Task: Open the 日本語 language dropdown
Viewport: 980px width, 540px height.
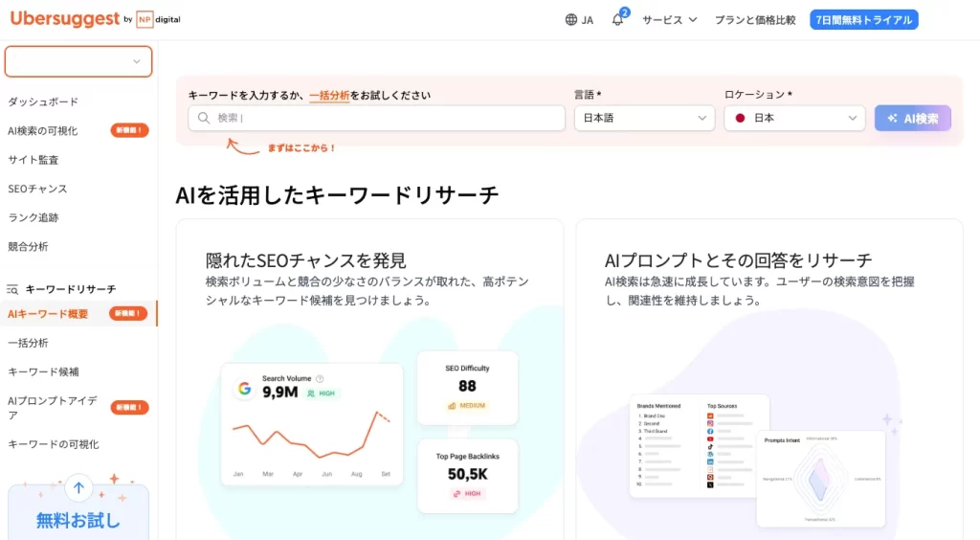Action: pyautogui.click(x=644, y=118)
